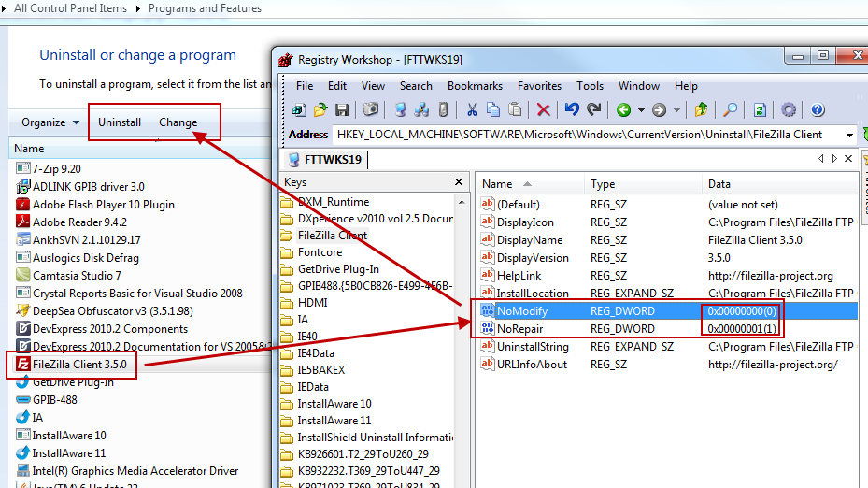The height and width of the screenshot is (488, 868).
Task: Open the Help menu
Action: (686, 86)
